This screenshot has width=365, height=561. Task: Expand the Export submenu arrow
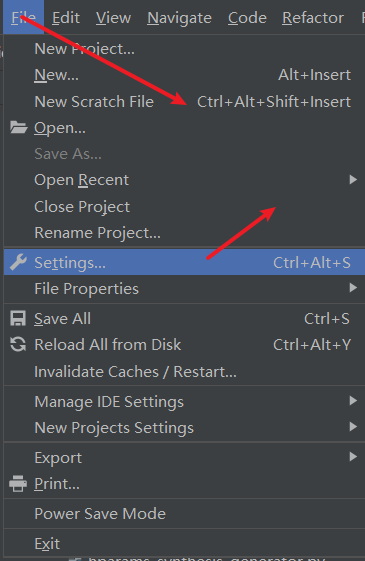[x=353, y=457]
